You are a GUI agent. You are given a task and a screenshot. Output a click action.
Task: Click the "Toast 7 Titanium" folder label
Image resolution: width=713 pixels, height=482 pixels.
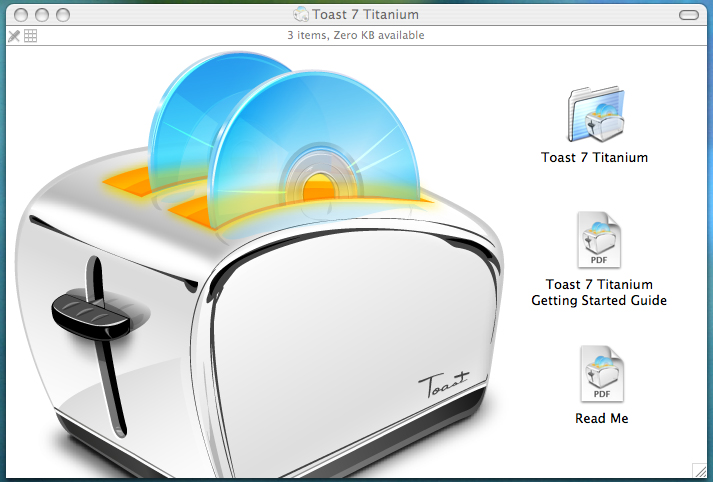pyautogui.click(x=594, y=157)
